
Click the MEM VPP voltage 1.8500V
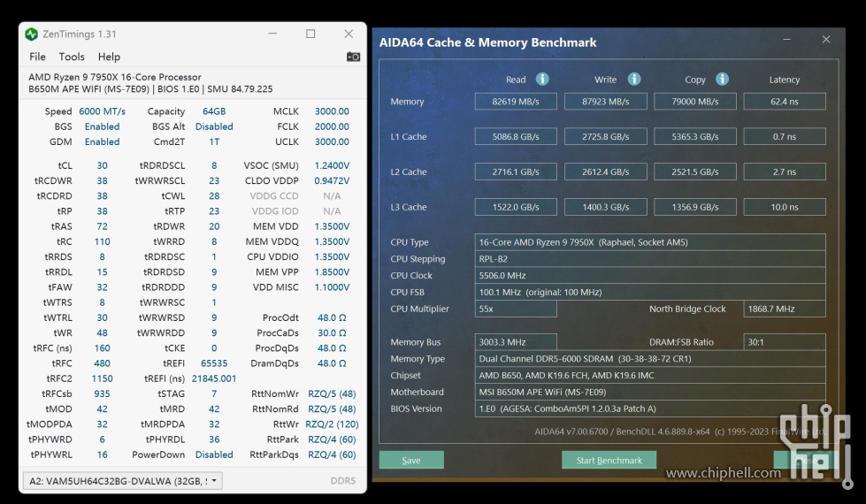tap(332, 272)
